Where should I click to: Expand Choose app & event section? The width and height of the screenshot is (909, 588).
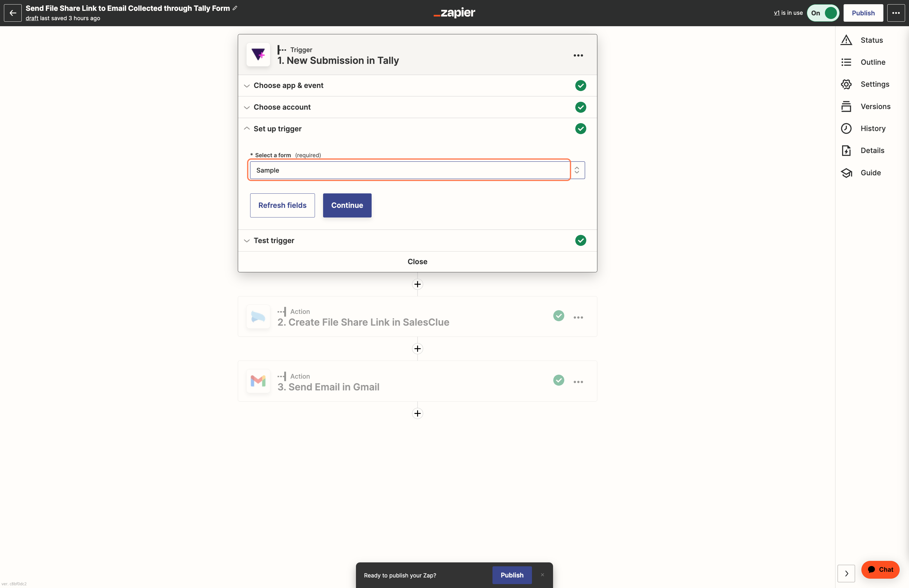(x=417, y=86)
